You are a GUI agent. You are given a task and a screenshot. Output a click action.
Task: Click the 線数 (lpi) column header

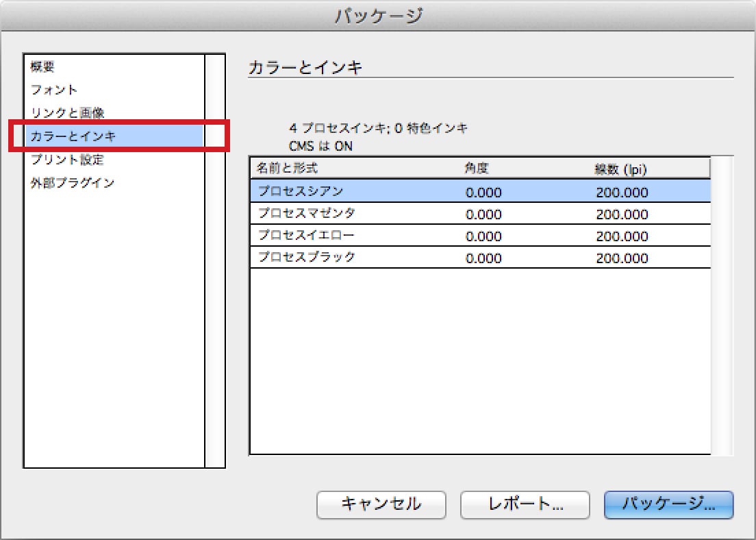pyautogui.click(x=620, y=169)
